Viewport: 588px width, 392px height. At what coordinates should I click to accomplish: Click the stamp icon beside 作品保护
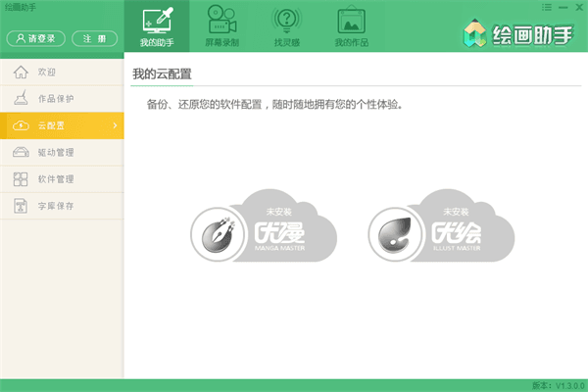[20, 99]
